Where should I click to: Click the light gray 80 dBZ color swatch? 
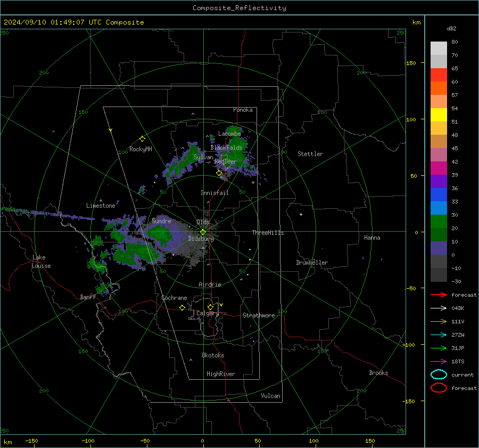coord(439,48)
